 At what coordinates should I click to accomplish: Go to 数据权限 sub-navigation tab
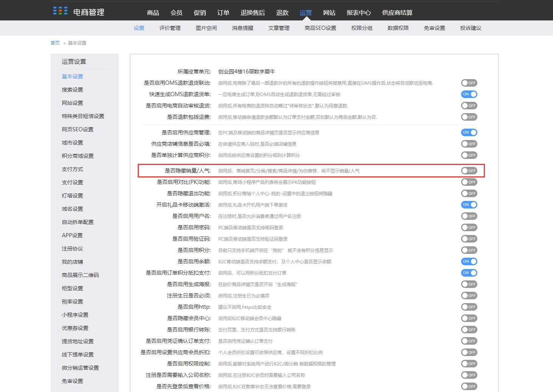(398, 28)
